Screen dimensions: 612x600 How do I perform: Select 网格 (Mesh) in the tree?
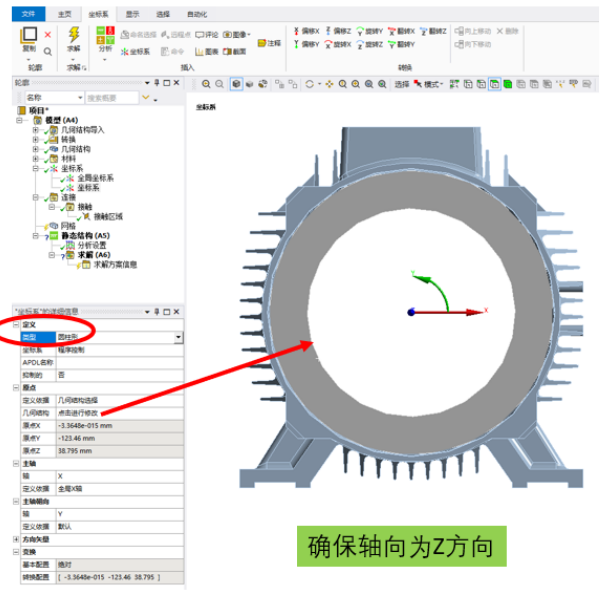click(x=68, y=226)
